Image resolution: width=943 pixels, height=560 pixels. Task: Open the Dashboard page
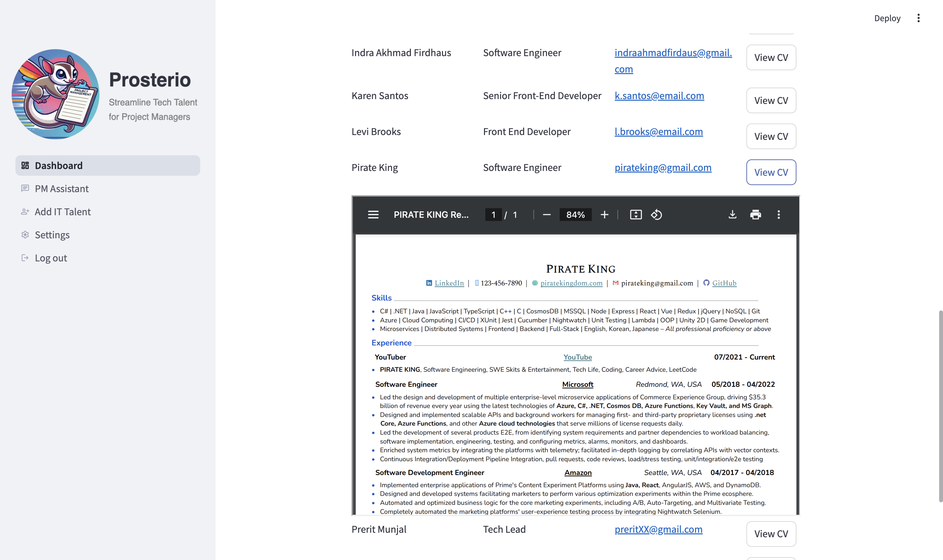pyautogui.click(x=58, y=166)
